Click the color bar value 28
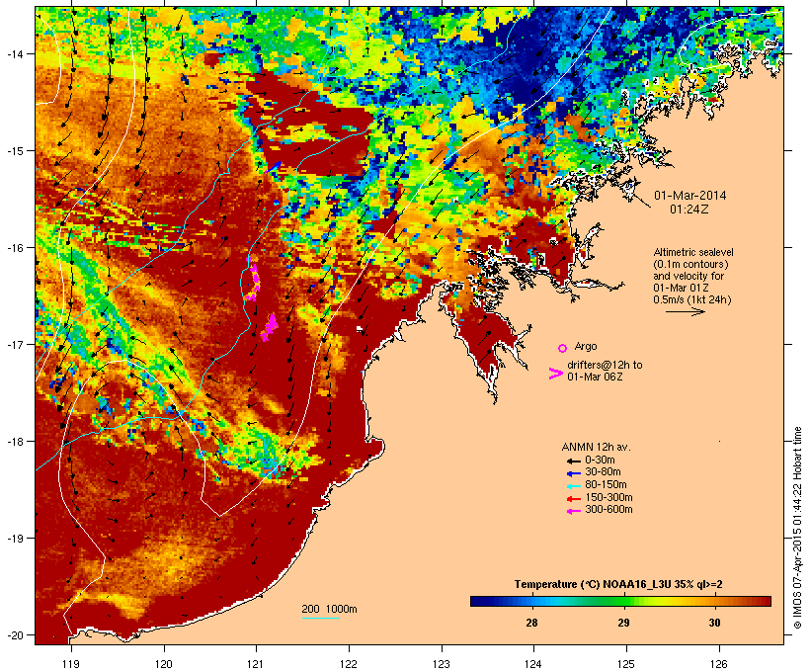The height and width of the screenshot is (672, 810). pyautogui.click(x=531, y=623)
